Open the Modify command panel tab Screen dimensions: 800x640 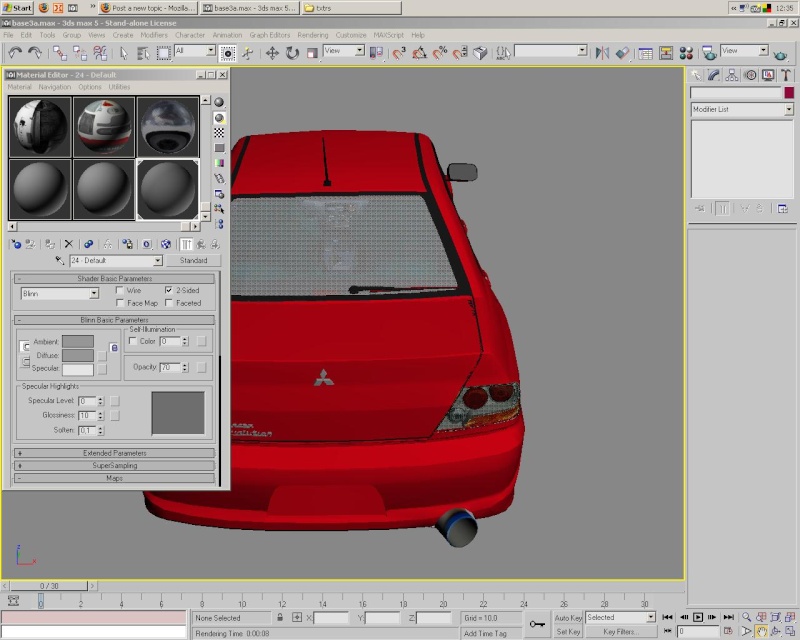(x=714, y=76)
